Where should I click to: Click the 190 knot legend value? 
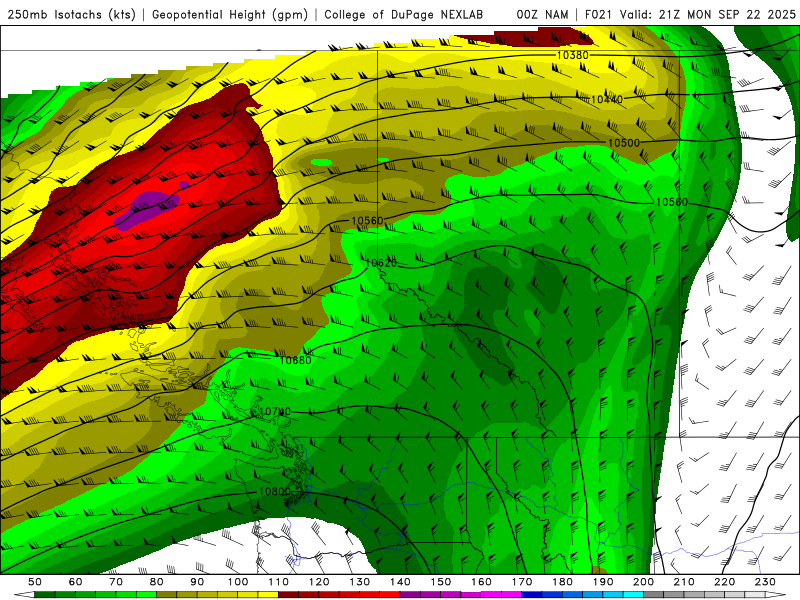603,582
